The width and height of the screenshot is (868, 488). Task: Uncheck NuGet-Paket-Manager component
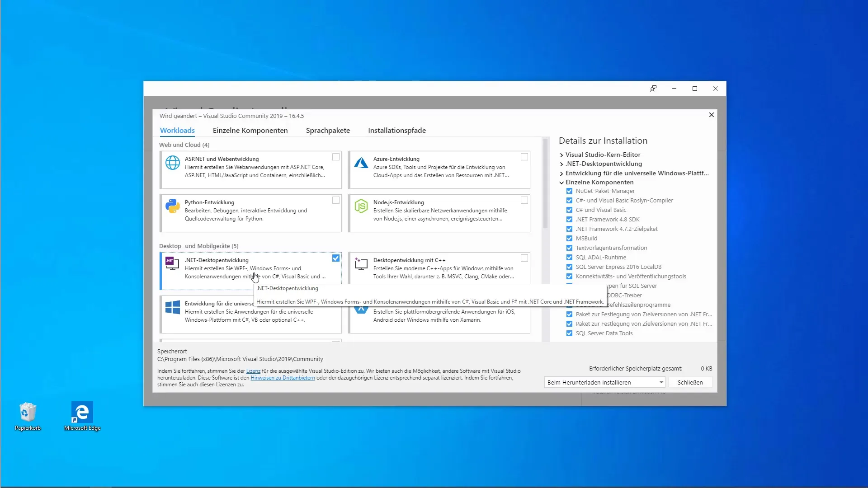pyautogui.click(x=569, y=191)
